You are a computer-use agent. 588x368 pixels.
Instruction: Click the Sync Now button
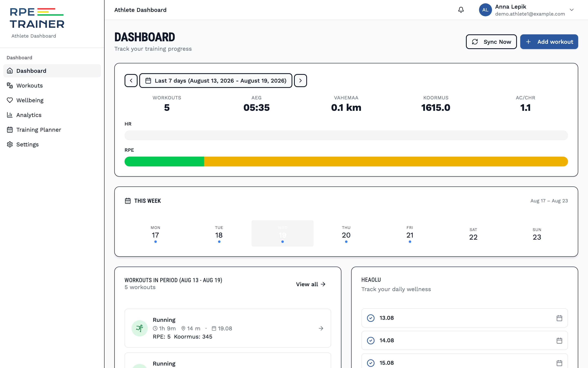[x=491, y=42]
